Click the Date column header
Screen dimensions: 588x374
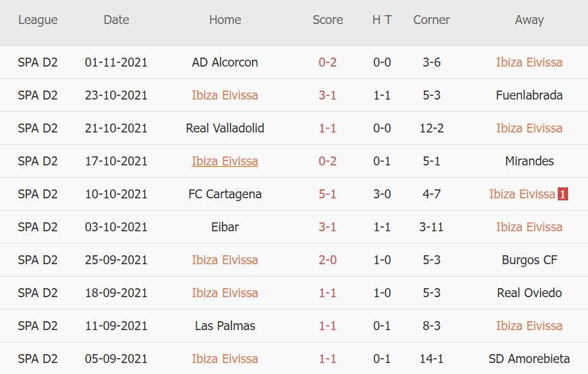click(x=116, y=20)
